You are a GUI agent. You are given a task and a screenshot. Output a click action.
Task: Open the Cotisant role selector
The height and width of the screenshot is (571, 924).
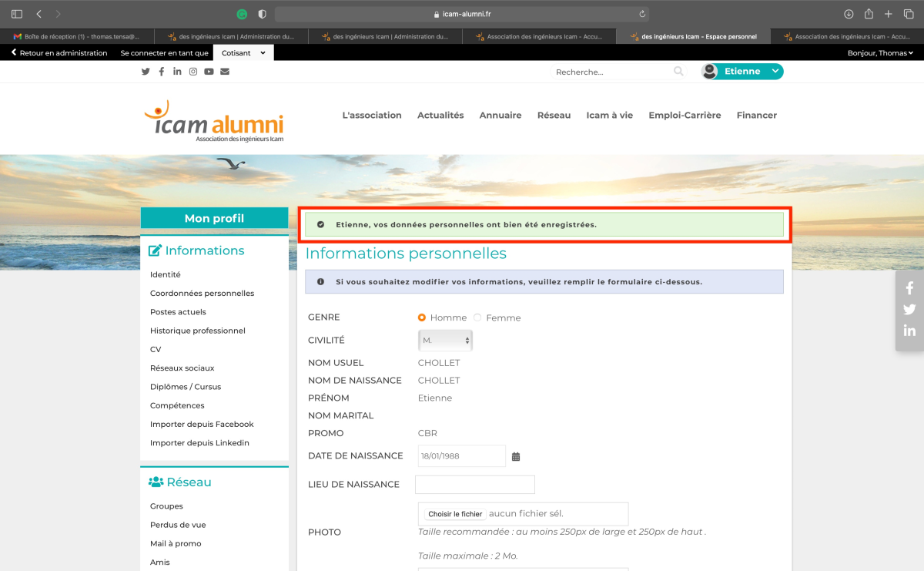243,53
